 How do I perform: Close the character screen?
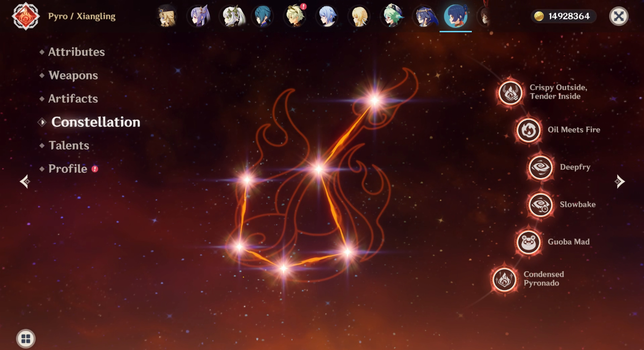click(619, 17)
